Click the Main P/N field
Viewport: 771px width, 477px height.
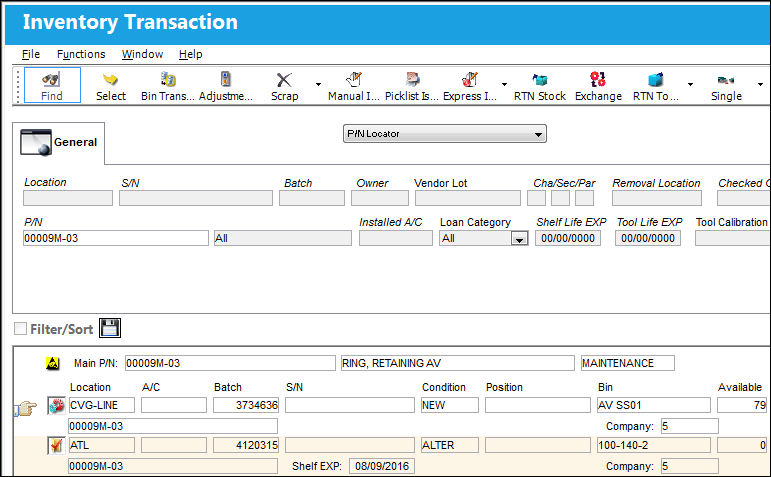click(230, 363)
